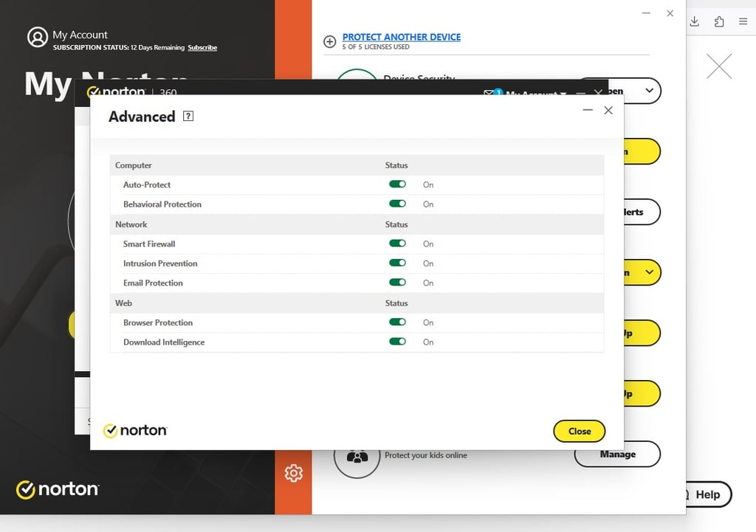The width and height of the screenshot is (756, 532).
Task: Expand Device Security Open dropdown chevron
Action: point(650,91)
